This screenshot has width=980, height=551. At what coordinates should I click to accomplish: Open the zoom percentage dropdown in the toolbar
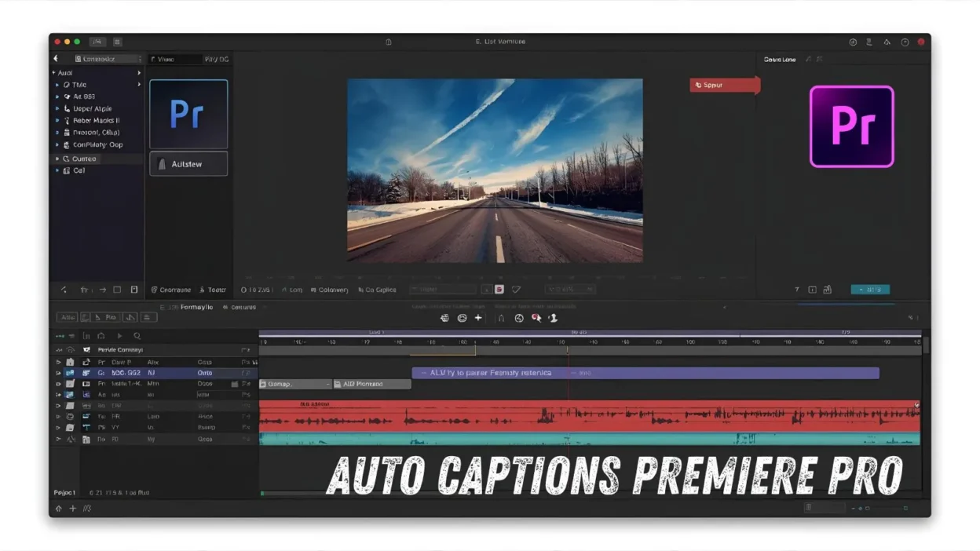click(569, 289)
